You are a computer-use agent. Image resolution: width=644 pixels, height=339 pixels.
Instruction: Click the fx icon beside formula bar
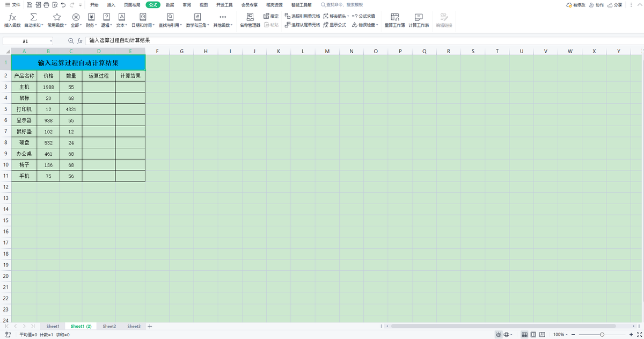pos(80,41)
